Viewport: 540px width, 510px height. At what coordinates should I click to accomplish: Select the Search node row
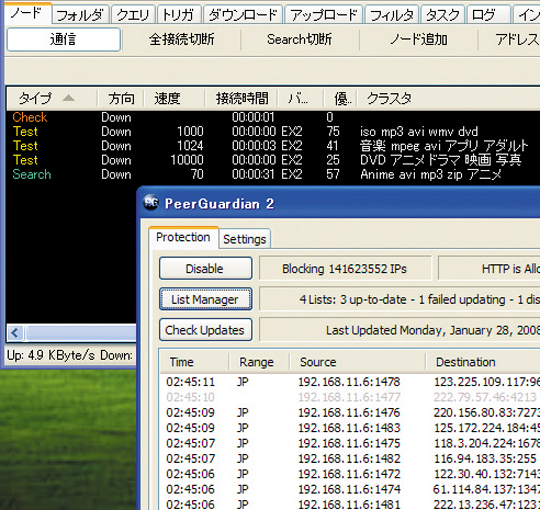(x=273, y=174)
